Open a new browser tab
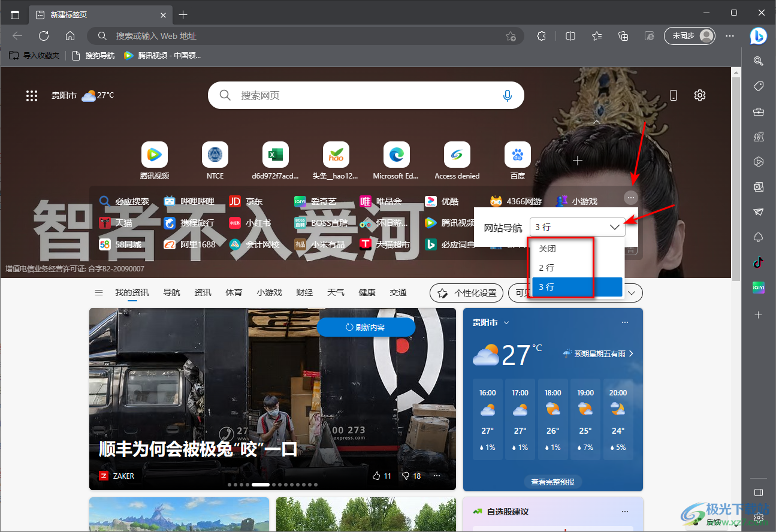Image resolution: width=776 pixels, height=532 pixels. coord(183,14)
